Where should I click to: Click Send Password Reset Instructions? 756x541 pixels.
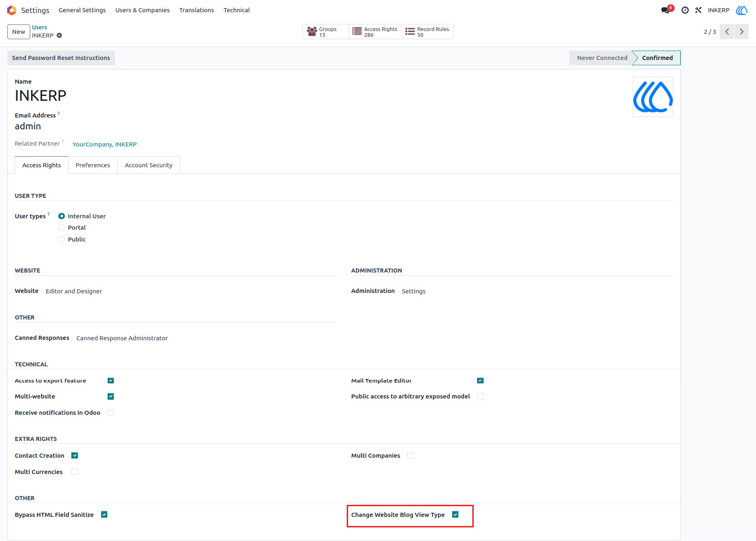(61, 58)
